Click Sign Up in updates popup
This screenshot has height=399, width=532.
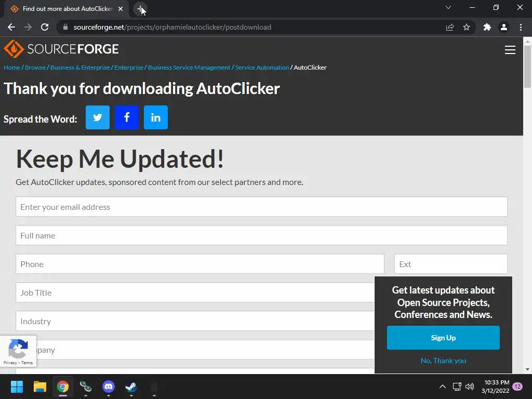(443, 338)
